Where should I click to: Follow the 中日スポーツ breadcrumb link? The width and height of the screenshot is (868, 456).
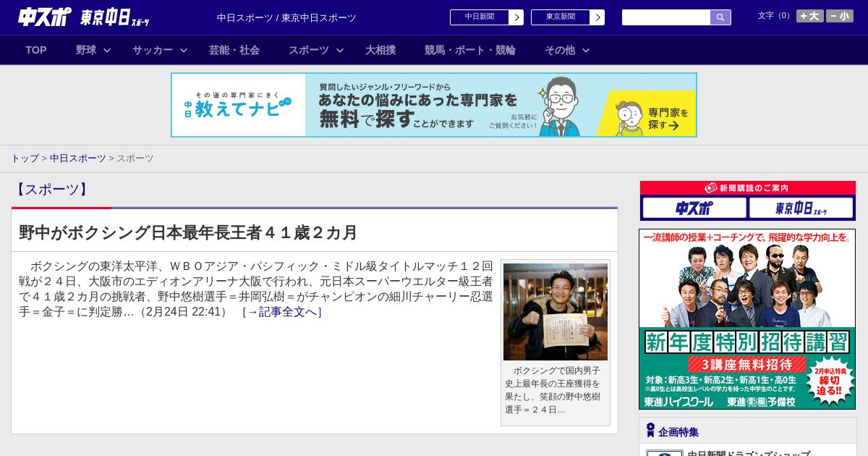click(78, 158)
